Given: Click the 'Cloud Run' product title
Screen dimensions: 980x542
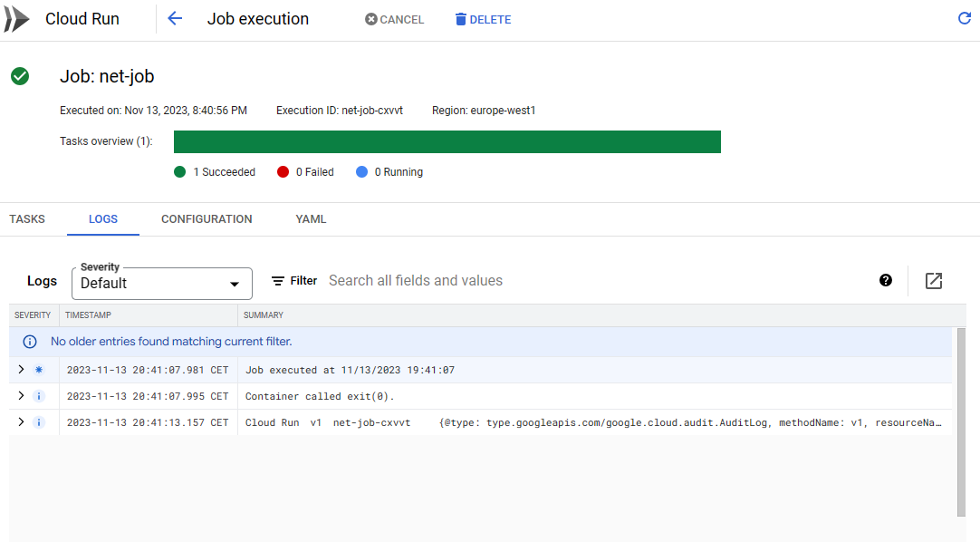Looking at the screenshot, I should pyautogui.click(x=82, y=19).
